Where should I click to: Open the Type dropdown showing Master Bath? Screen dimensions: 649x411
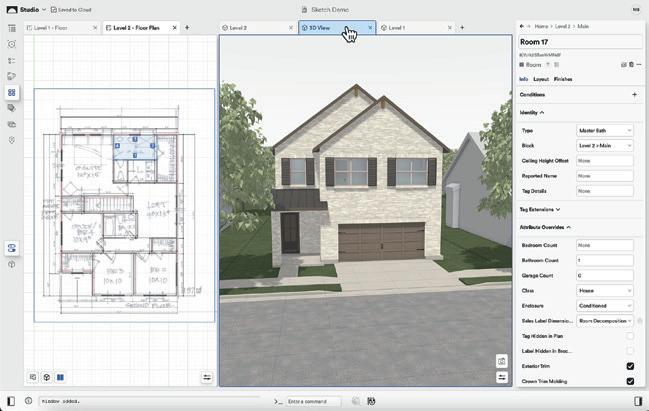(605, 130)
